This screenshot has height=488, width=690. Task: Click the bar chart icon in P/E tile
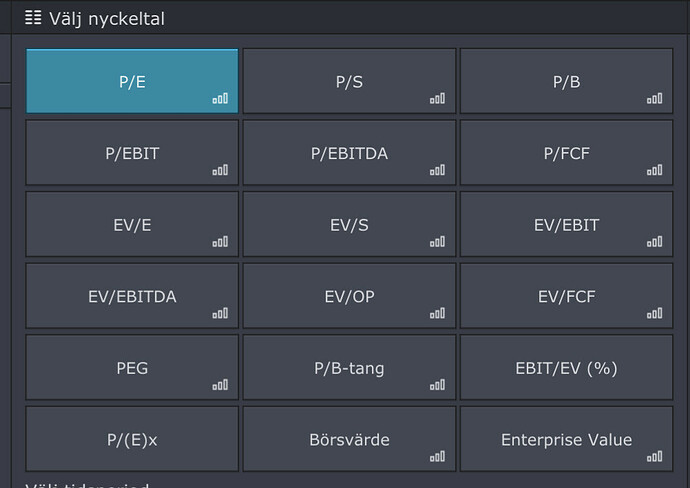pos(220,99)
